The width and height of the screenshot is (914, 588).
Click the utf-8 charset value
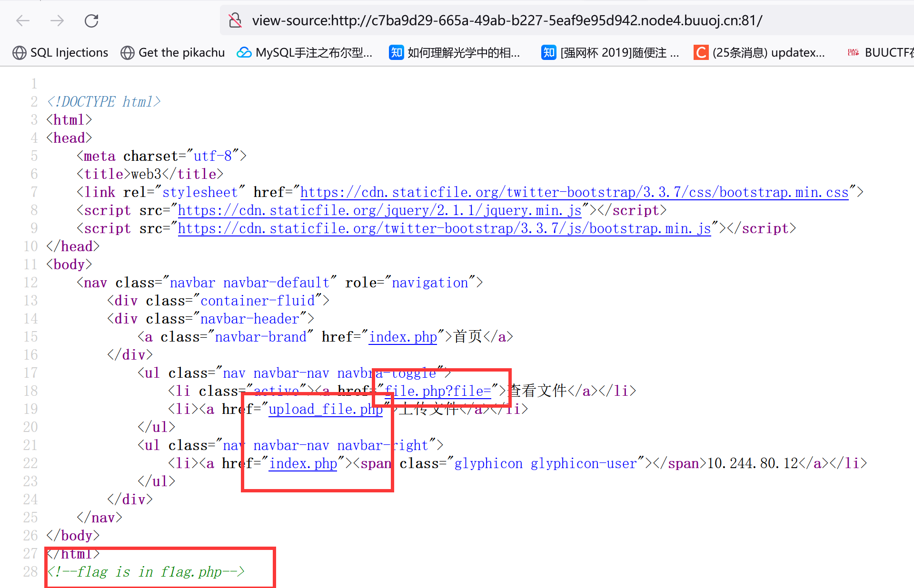[212, 156]
